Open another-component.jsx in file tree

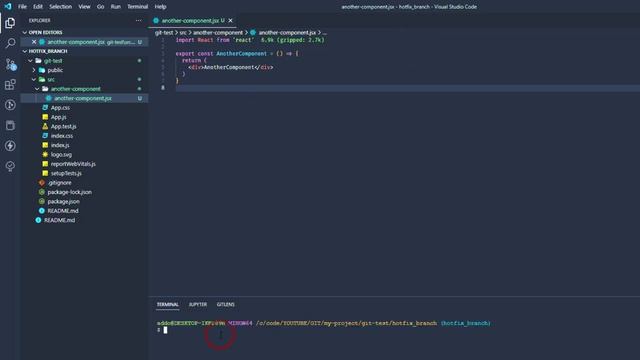click(x=83, y=98)
